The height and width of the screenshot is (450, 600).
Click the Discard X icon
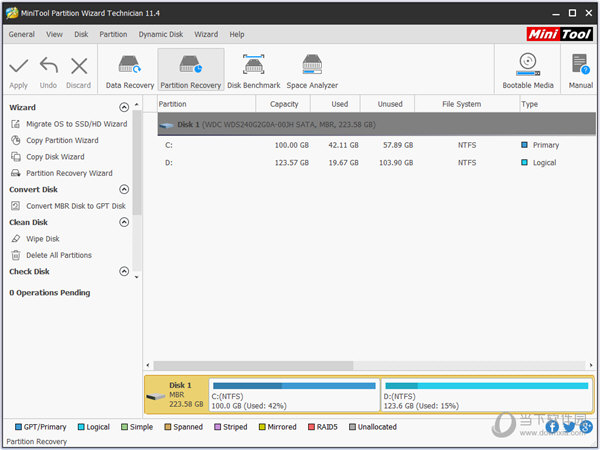point(79,66)
